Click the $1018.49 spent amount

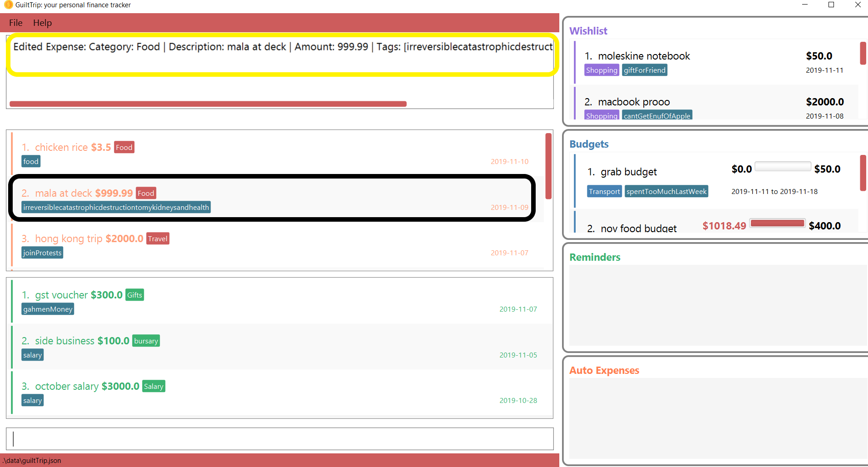[x=724, y=226]
